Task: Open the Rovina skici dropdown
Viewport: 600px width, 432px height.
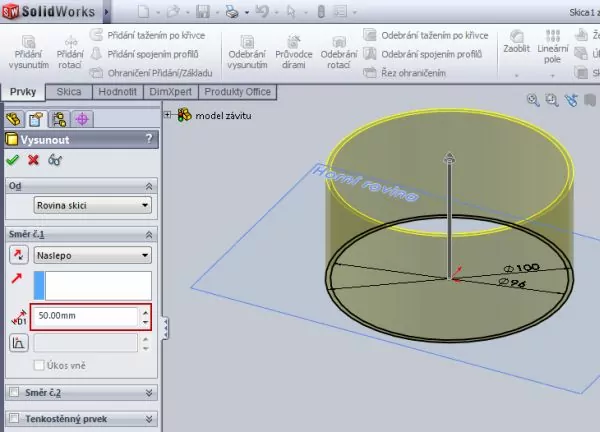Action: point(92,205)
